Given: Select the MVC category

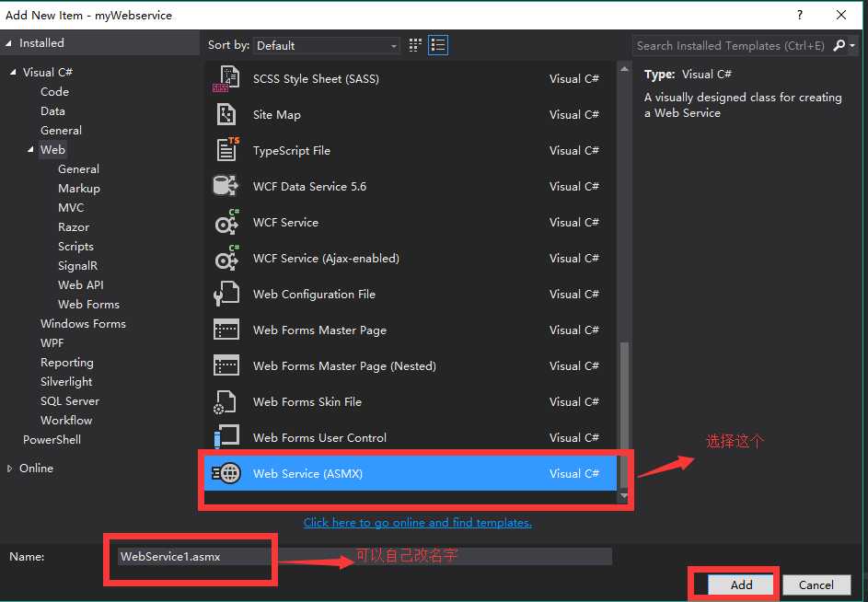Looking at the screenshot, I should pos(71,208).
